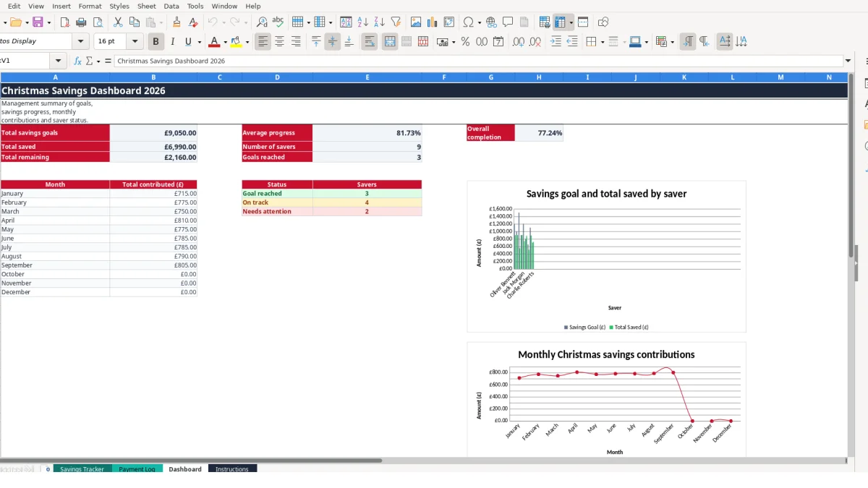Increase the cell indent
The image size is (868, 488).
[556, 42]
